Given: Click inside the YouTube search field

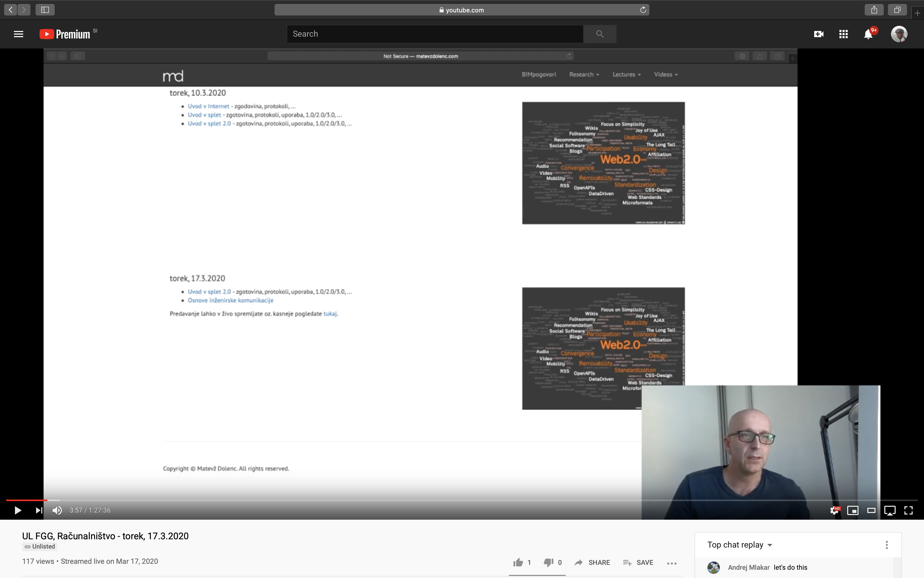Looking at the screenshot, I should click(435, 34).
